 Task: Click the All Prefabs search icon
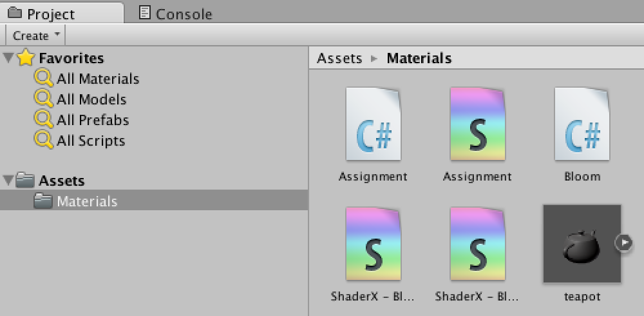coord(44,120)
